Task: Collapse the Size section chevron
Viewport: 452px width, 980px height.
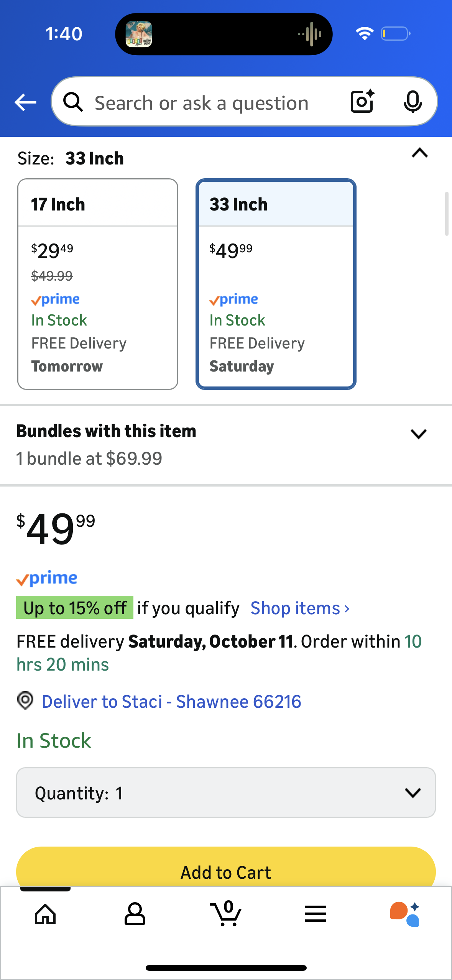Action: 419,153
